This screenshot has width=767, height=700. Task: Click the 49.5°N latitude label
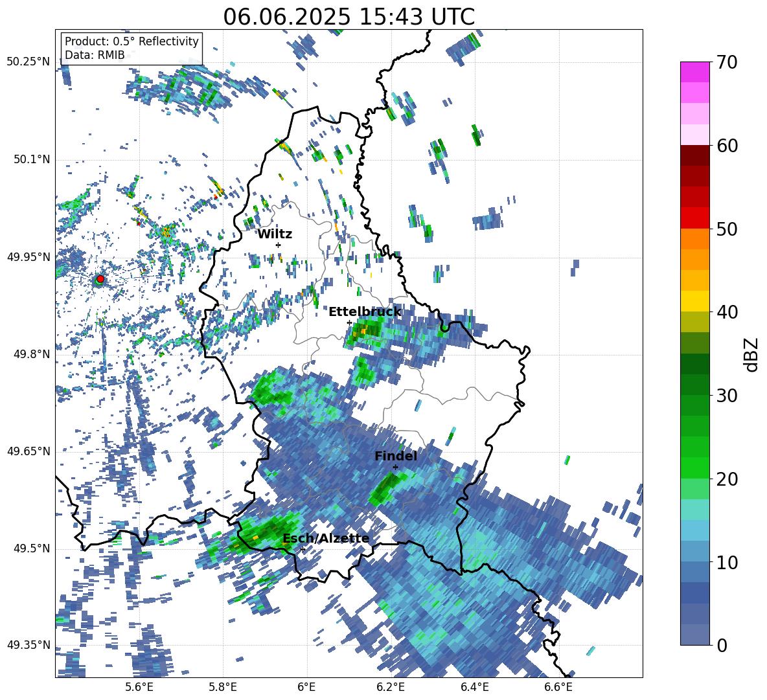31,548
